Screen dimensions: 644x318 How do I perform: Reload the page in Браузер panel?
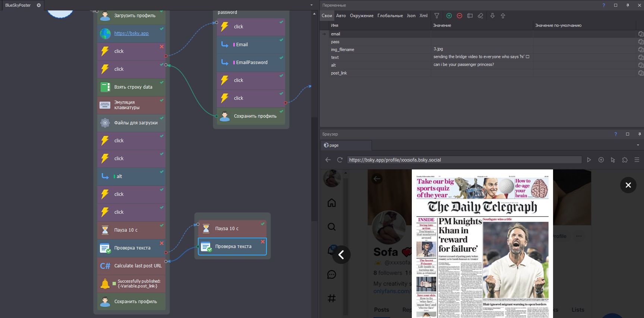point(340,160)
